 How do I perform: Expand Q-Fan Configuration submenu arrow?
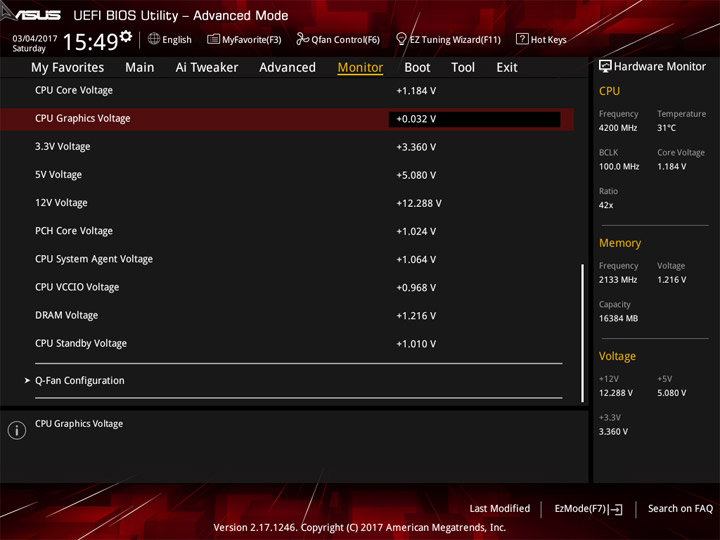coord(27,380)
